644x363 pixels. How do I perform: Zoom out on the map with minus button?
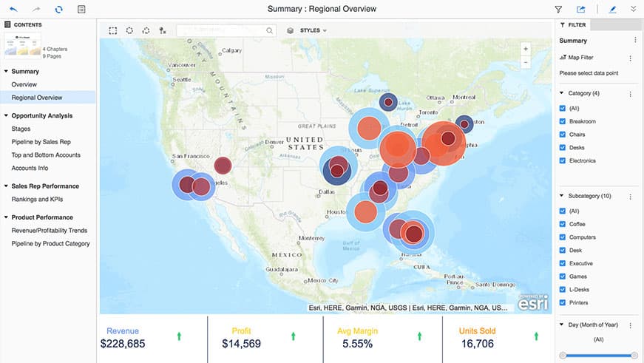(526, 62)
